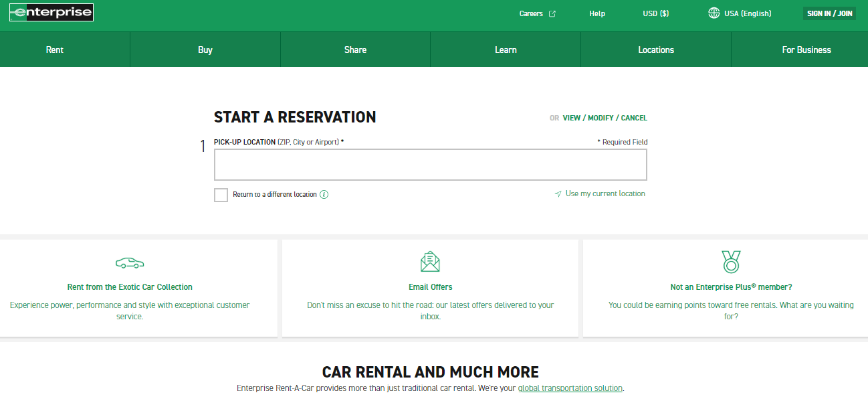Follow the global transportation solution link
Screen dimensions: 868x411
[570, 388]
